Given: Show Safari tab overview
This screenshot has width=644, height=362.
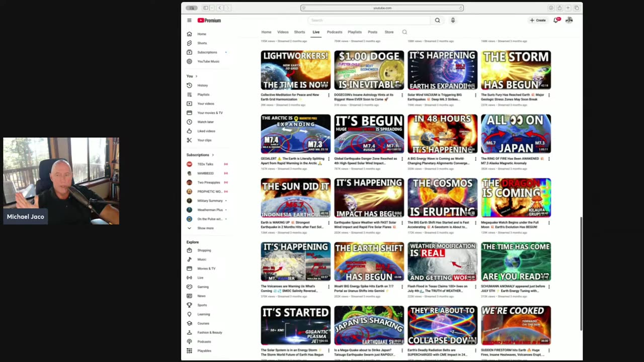Looking at the screenshot, I should pyautogui.click(x=577, y=8).
